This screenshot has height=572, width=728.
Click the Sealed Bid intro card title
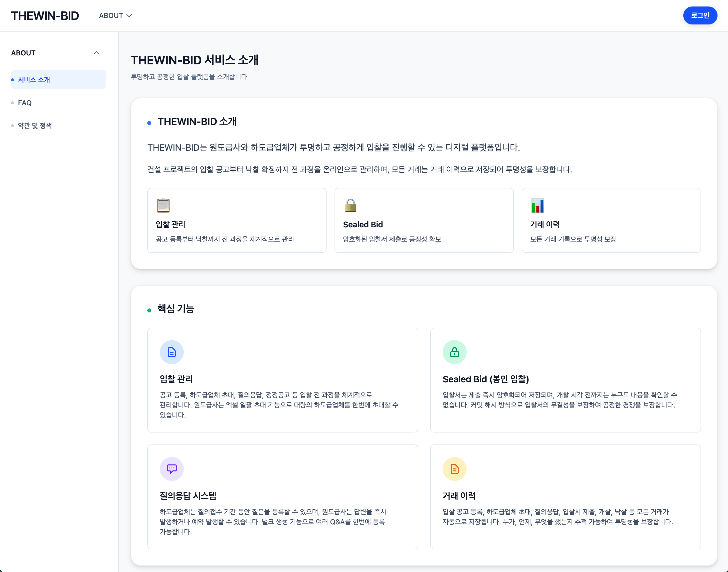click(x=363, y=224)
